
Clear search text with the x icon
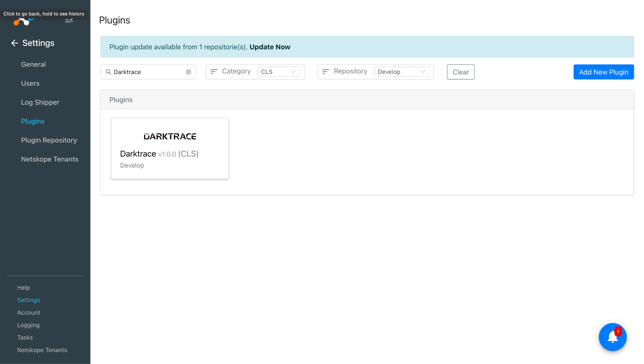(x=188, y=72)
